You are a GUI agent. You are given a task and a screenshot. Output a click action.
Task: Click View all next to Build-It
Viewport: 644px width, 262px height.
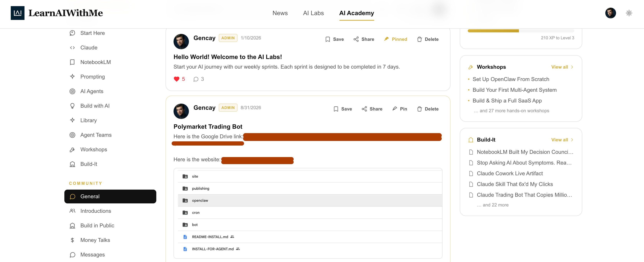pyautogui.click(x=562, y=140)
